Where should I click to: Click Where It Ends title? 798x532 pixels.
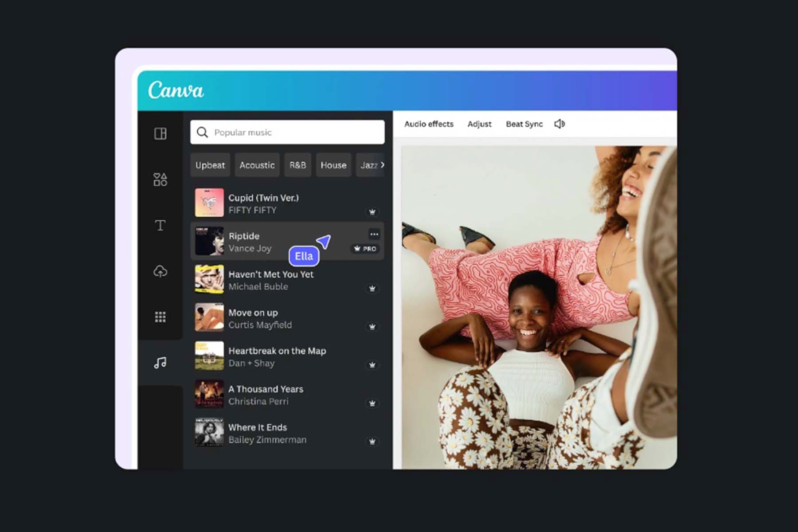point(258,427)
